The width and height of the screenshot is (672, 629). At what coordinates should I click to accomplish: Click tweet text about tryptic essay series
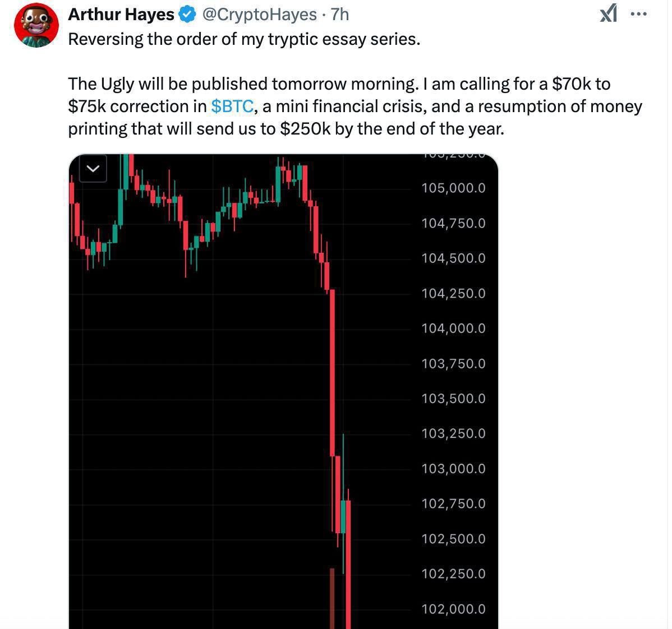244,39
